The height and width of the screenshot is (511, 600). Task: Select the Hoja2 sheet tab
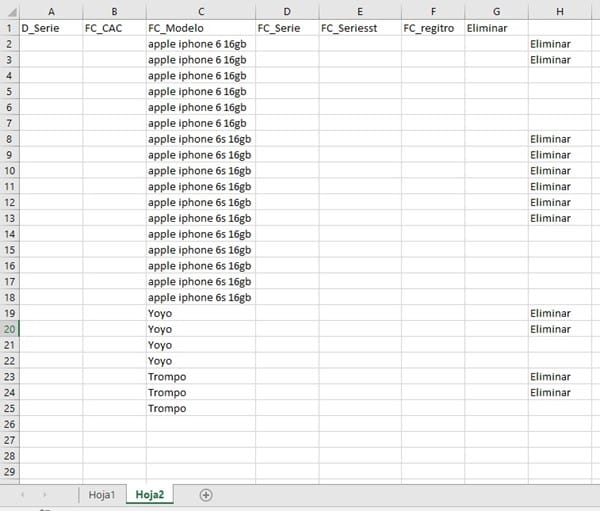[x=150, y=495]
